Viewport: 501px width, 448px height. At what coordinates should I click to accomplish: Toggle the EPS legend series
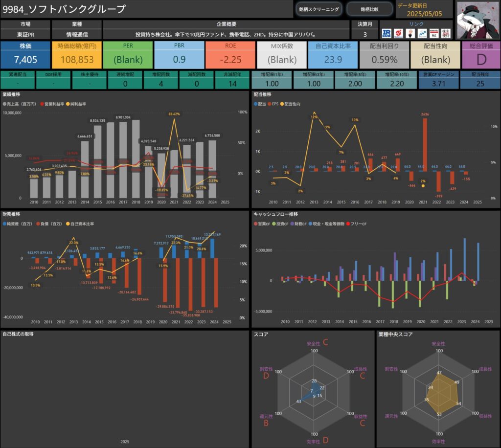(x=273, y=104)
